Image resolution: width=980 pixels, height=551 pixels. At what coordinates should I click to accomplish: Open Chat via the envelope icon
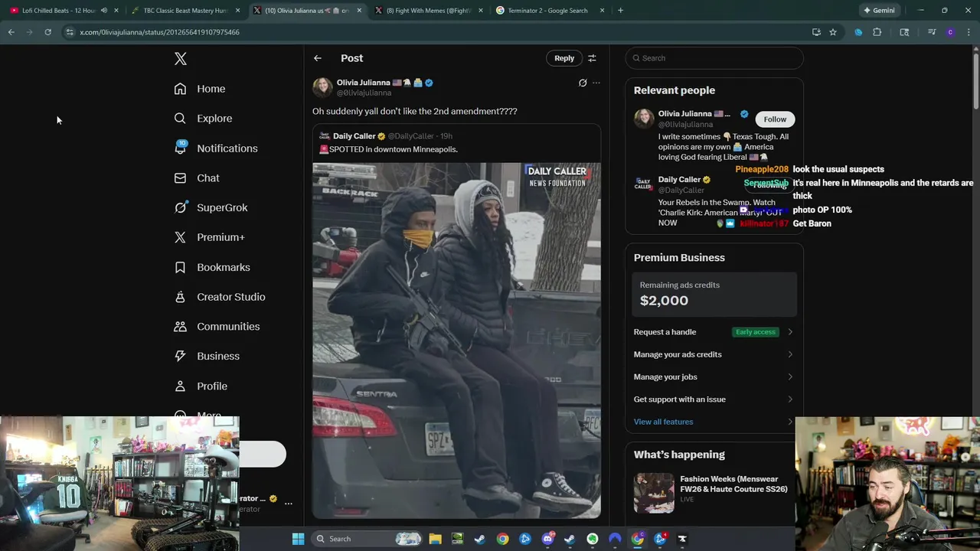180,178
